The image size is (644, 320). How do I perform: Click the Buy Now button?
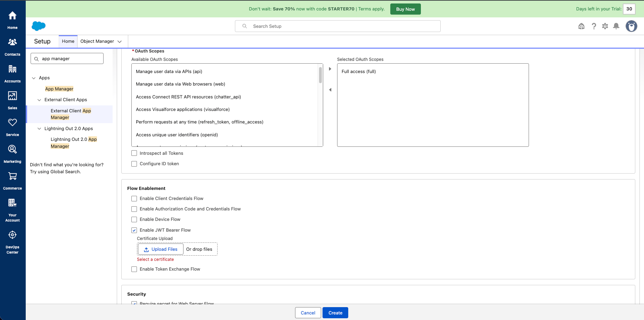[x=406, y=9]
